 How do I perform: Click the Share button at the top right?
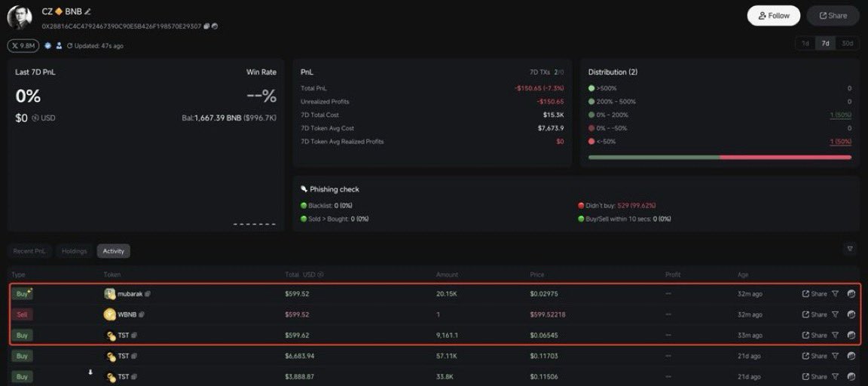(x=833, y=16)
